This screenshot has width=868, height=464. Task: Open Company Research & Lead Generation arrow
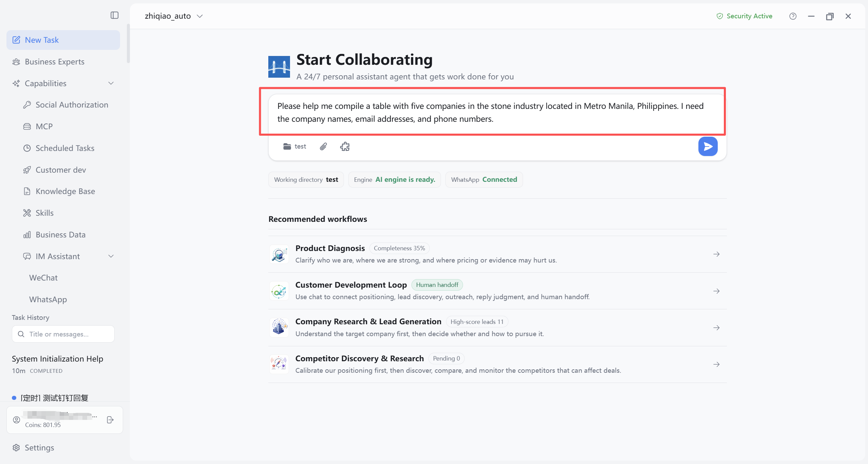(716, 328)
